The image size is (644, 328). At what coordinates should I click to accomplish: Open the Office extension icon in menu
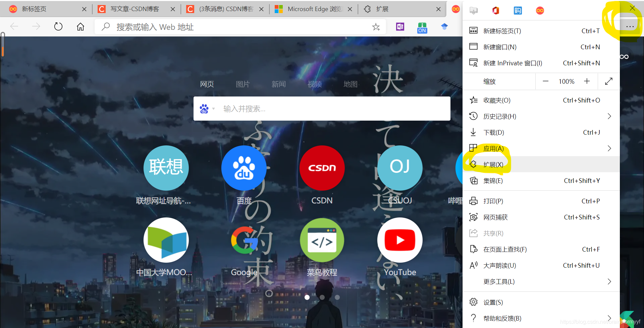(495, 10)
